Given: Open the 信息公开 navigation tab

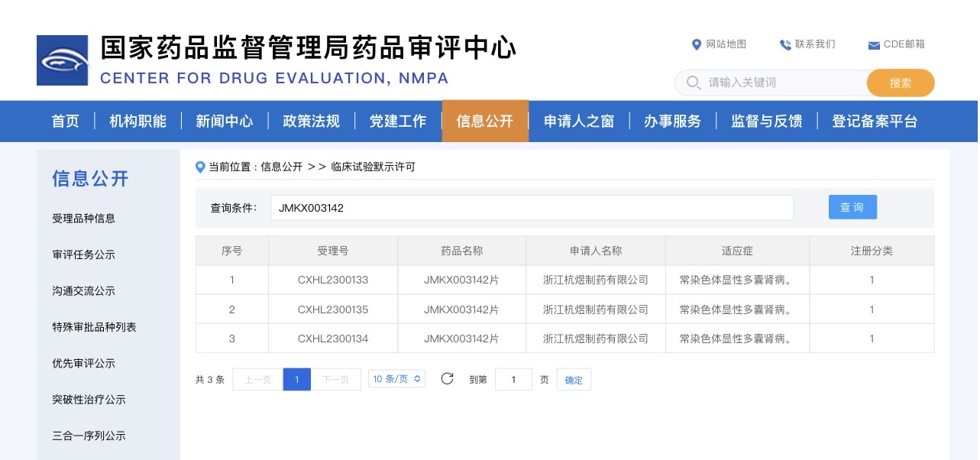Looking at the screenshot, I should point(485,121).
